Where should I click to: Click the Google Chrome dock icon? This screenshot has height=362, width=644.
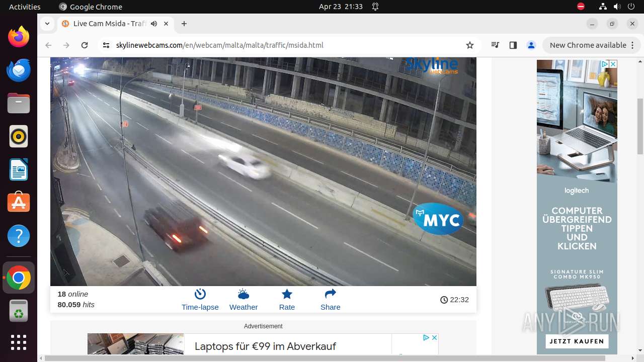point(19,278)
